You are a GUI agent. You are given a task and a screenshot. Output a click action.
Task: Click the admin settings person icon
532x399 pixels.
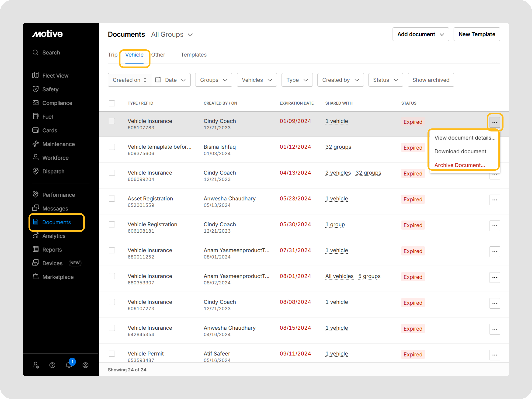pyautogui.click(x=36, y=365)
